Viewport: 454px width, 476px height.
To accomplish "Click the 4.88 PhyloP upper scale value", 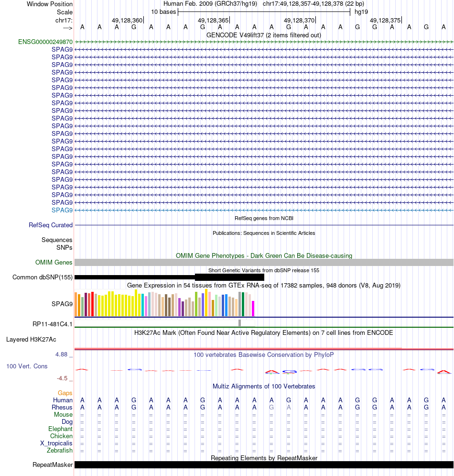I will [x=61, y=354].
